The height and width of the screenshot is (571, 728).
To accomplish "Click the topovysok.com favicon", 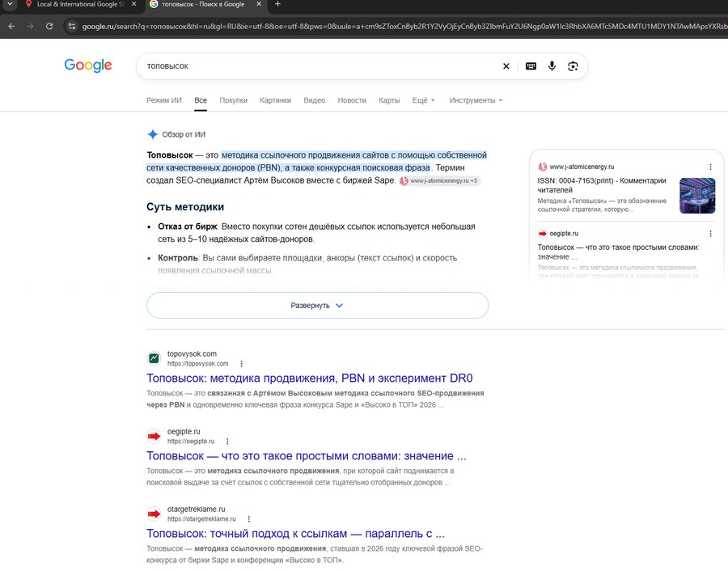I will pos(154,358).
